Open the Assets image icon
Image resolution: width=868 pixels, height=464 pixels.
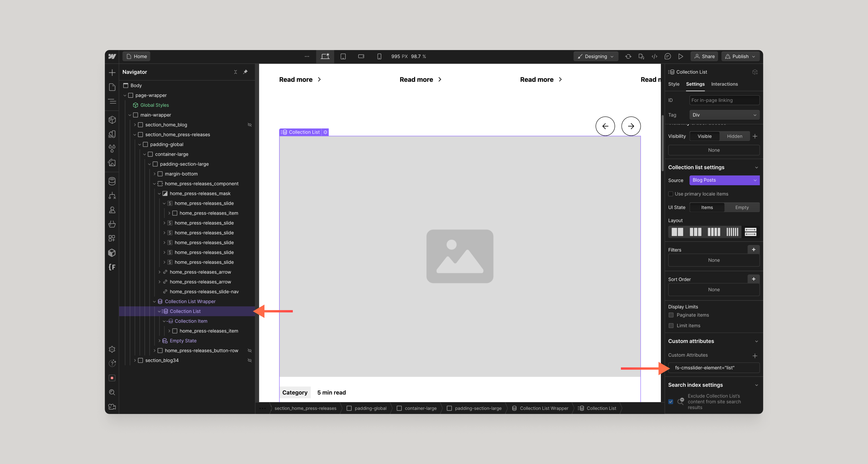[112, 163]
